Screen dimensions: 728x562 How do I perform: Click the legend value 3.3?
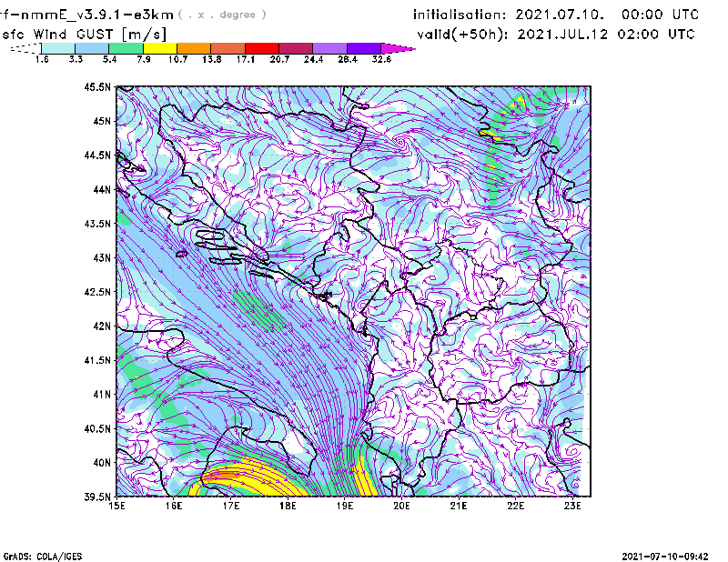pyautogui.click(x=76, y=59)
